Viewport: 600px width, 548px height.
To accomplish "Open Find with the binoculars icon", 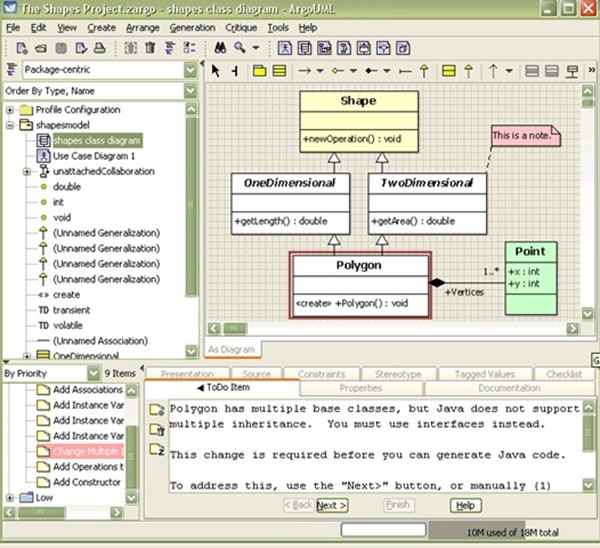I will [220, 48].
